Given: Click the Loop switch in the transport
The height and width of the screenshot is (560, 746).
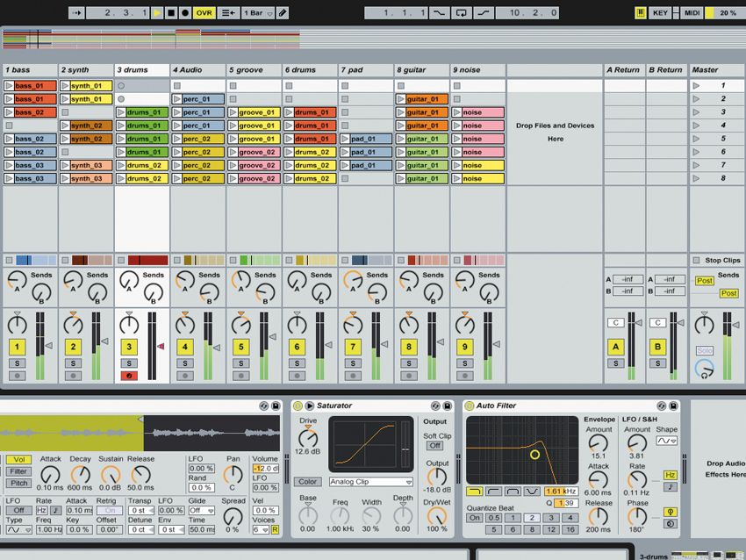Looking at the screenshot, I should tap(461, 12).
